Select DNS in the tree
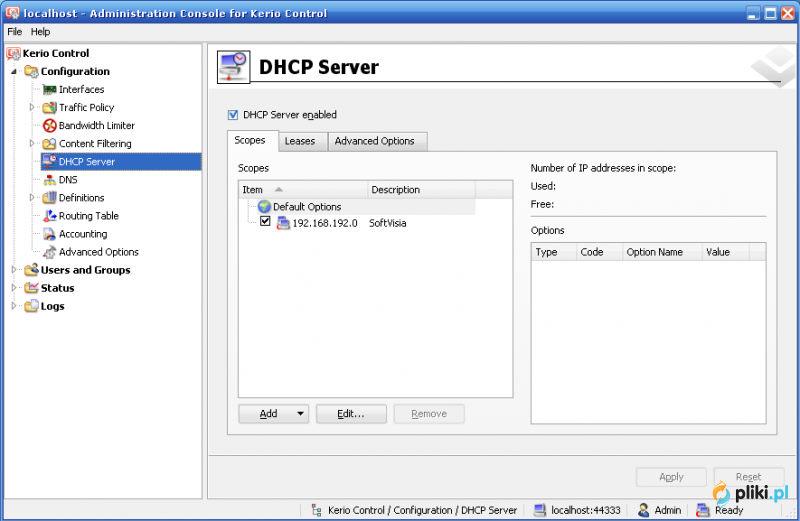The height and width of the screenshot is (521, 800). coord(68,180)
